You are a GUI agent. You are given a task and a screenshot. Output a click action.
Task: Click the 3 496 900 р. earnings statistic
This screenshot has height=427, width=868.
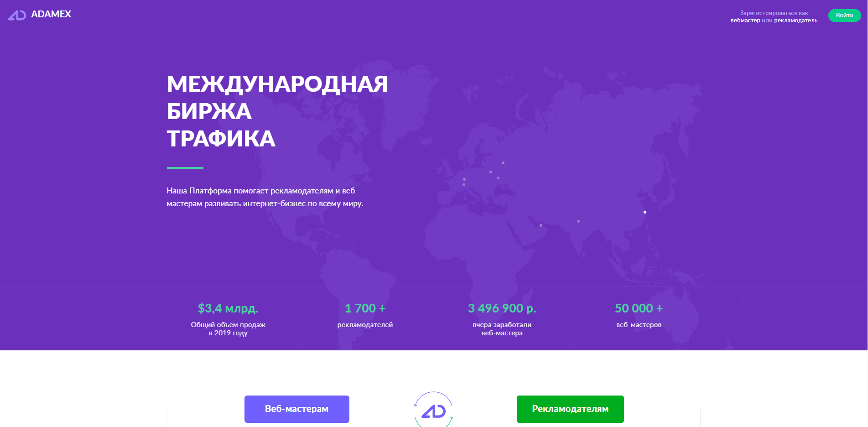pyautogui.click(x=502, y=308)
